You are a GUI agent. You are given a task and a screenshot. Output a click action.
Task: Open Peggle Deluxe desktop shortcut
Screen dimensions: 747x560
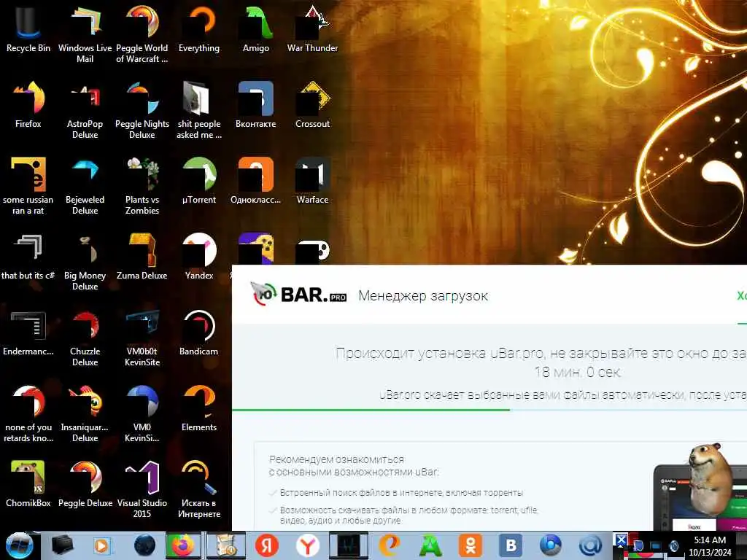(x=85, y=484)
